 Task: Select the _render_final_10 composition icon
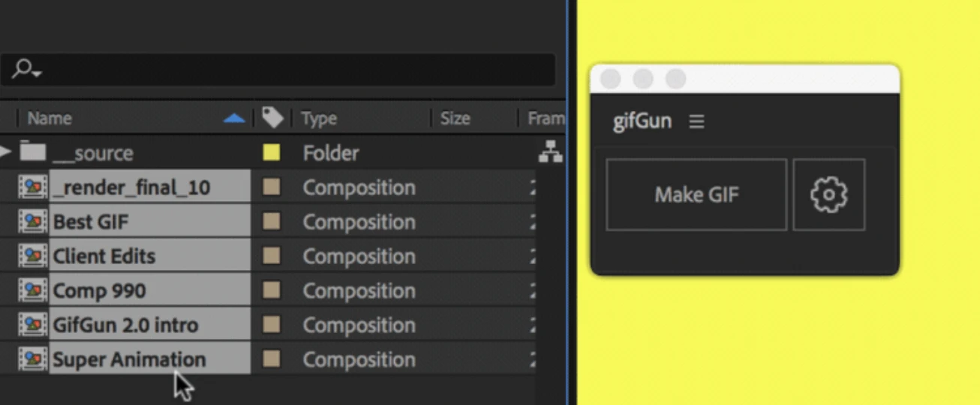[32, 187]
